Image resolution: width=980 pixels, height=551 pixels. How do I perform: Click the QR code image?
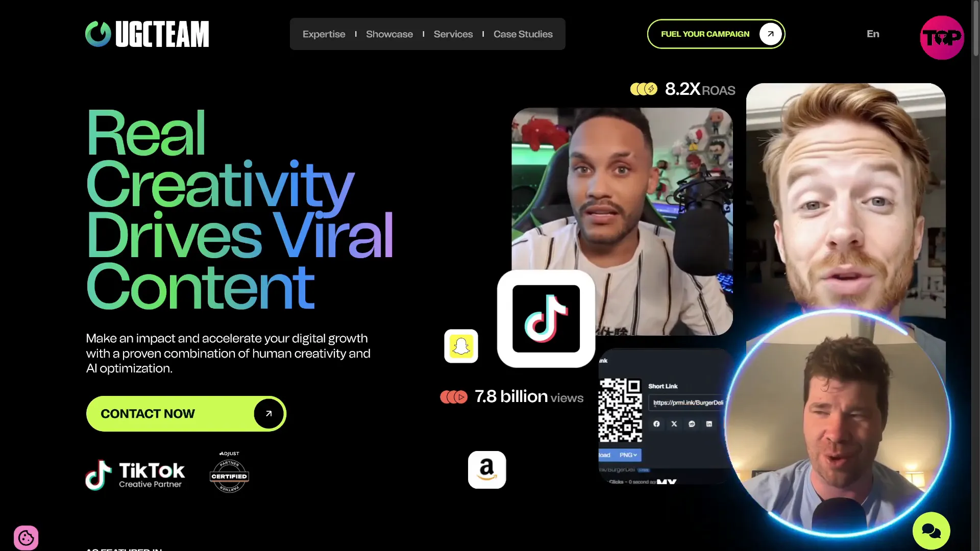(x=620, y=410)
